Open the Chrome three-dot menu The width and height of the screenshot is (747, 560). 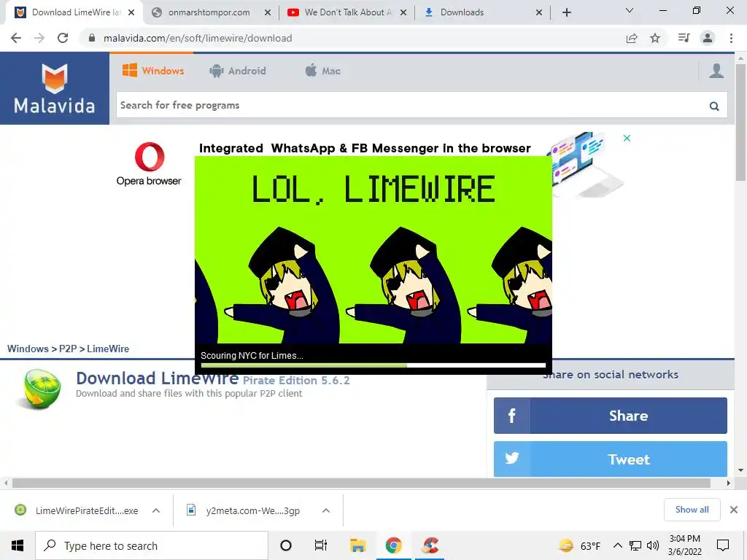[731, 38]
